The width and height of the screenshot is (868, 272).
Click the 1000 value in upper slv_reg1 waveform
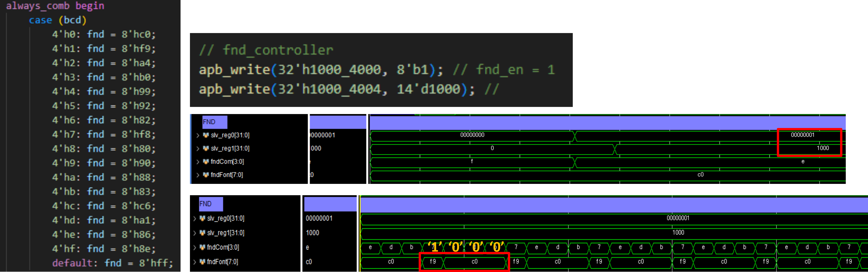823,148
